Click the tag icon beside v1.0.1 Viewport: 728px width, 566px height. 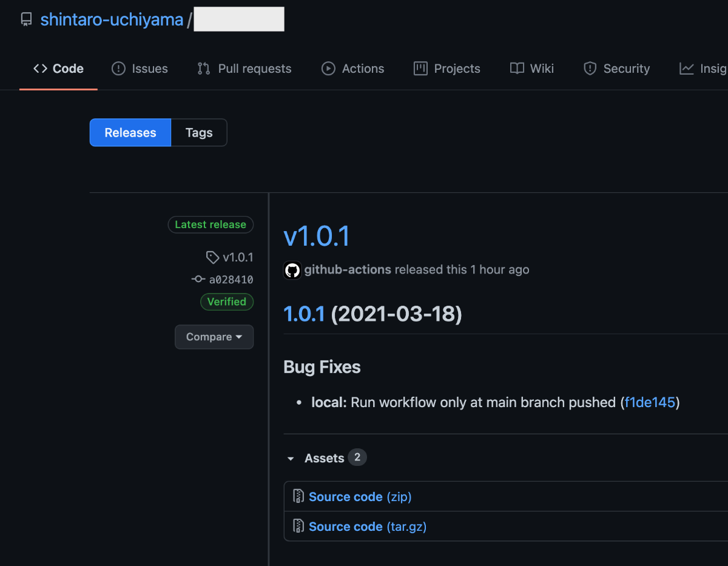[212, 257]
